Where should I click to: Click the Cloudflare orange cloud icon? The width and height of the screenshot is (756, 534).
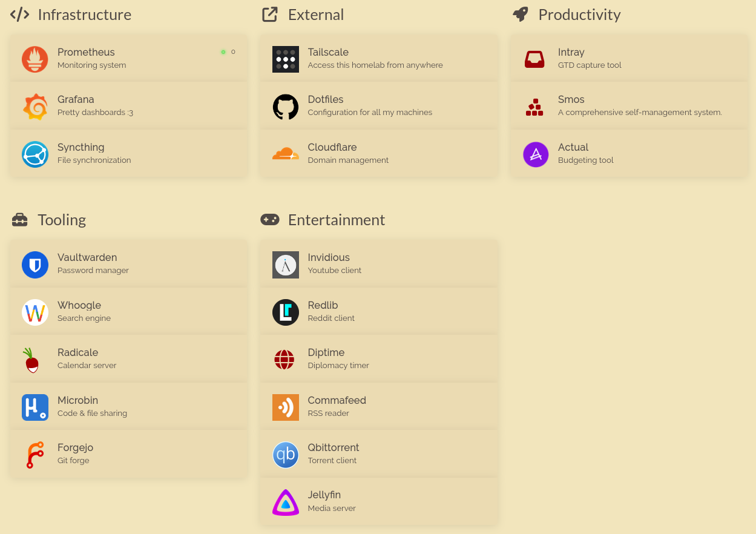pos(286,154)
